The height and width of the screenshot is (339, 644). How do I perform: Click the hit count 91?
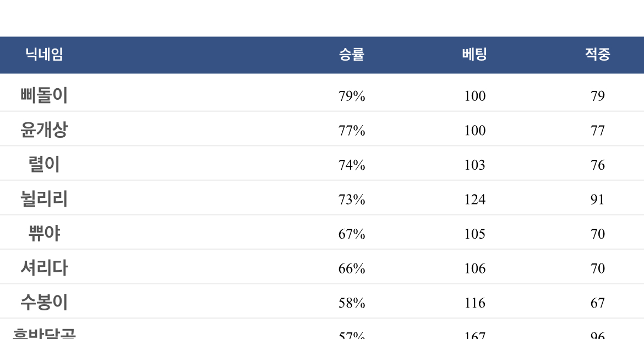click(598, 200)
